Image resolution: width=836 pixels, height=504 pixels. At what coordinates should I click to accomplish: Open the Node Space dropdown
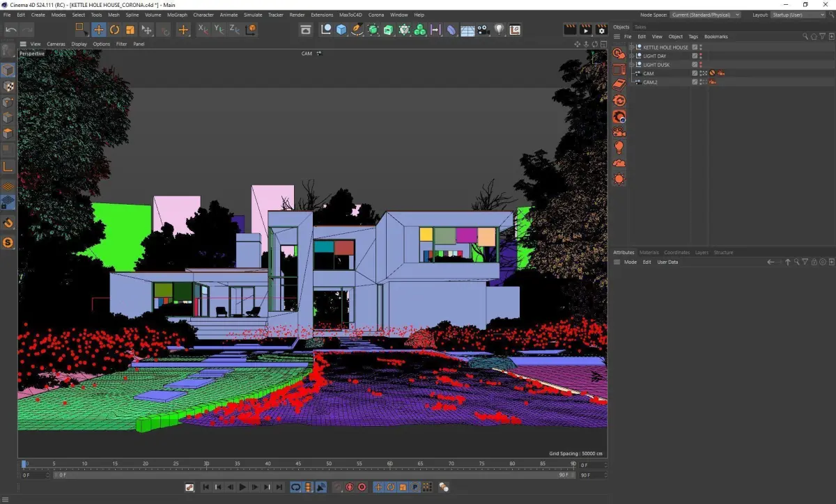point(705,15)
